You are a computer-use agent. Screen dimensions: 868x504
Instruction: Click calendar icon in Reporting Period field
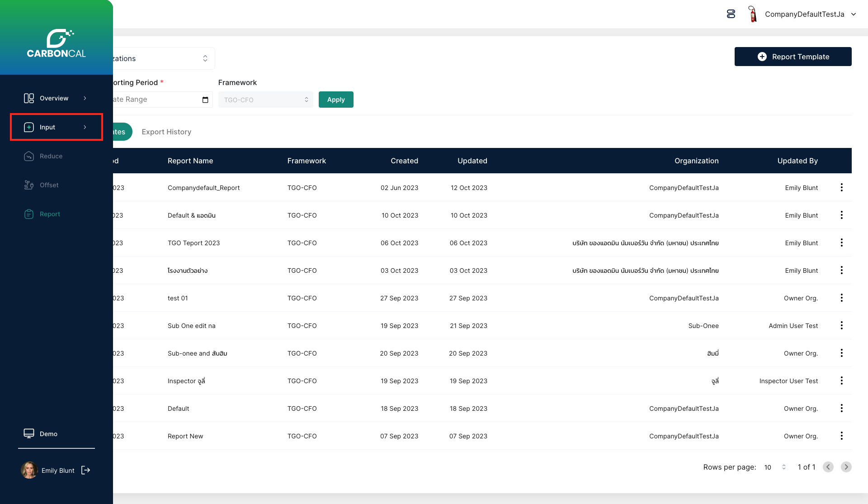click(x=205, y=100)
